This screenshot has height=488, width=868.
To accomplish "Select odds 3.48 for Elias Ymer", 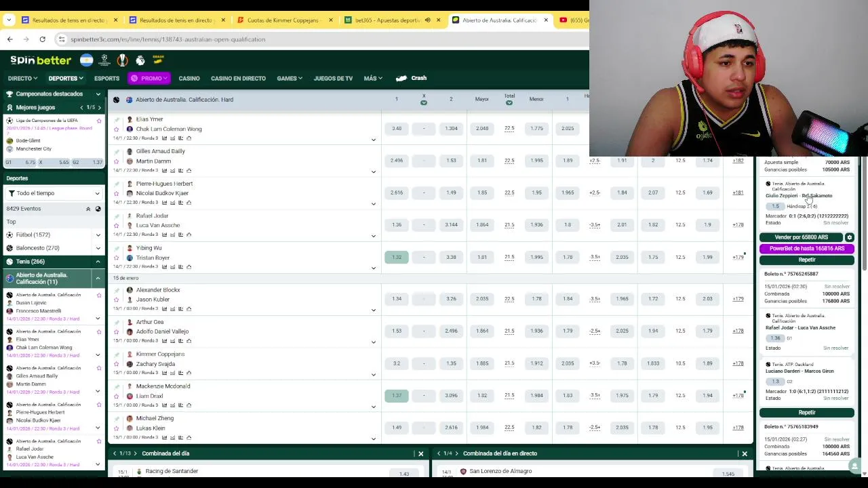I will (x=397, y=129).
